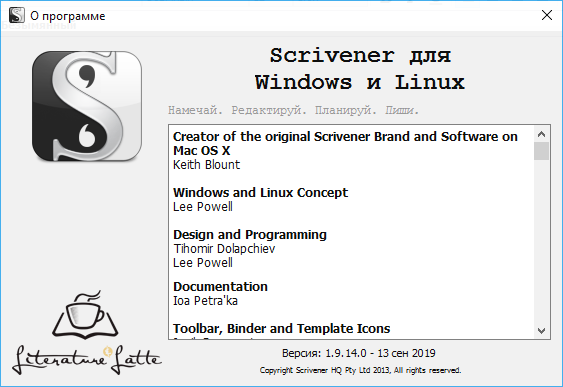Viewport: 563px width, 387px height.
Task: Click 'Design and Programming' heading
Action: (x=250, y=235)
